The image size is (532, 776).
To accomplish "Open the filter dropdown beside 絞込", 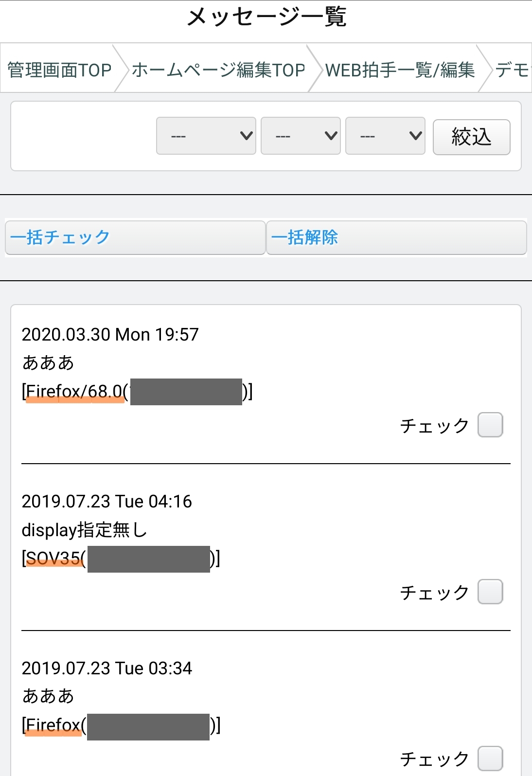I will tap(385, 136).
